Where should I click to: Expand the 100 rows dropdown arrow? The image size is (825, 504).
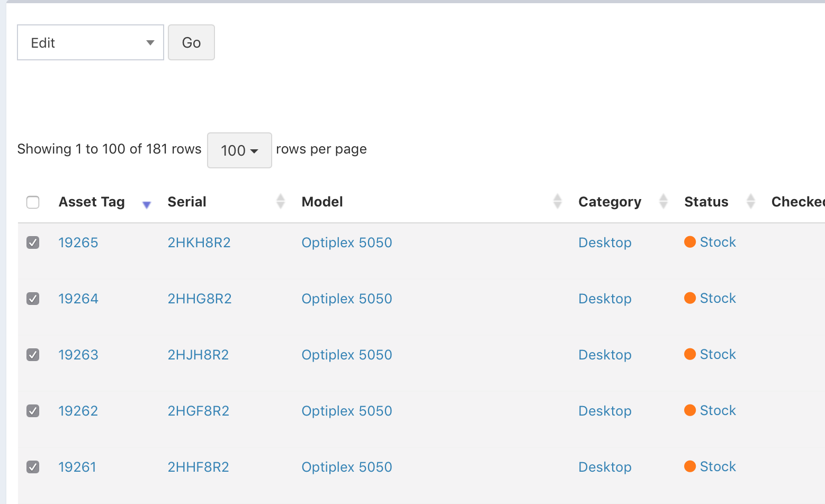point(255,150)
